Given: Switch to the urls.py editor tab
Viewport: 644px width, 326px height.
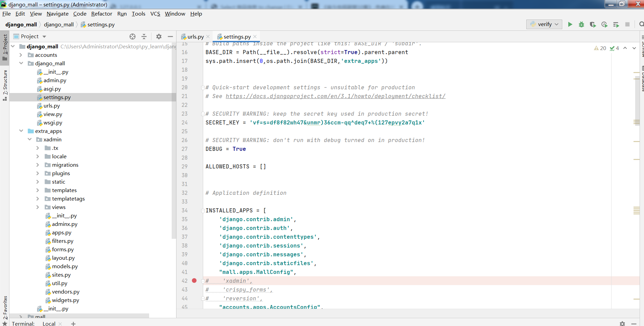Looking at the screenshot, I should [x=195, y=37].
